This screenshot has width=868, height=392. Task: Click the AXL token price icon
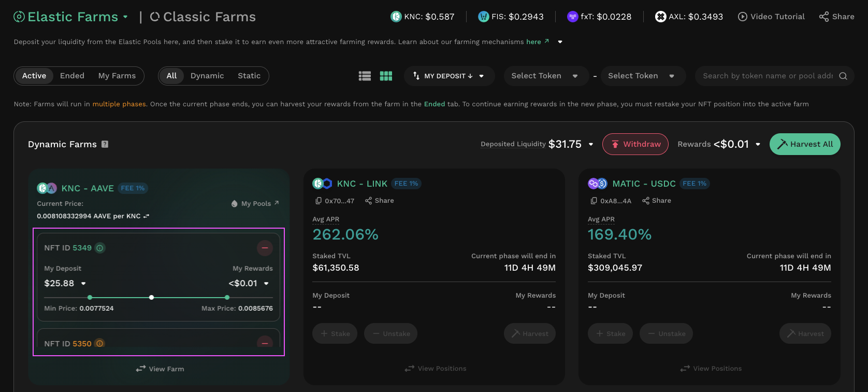660,17
